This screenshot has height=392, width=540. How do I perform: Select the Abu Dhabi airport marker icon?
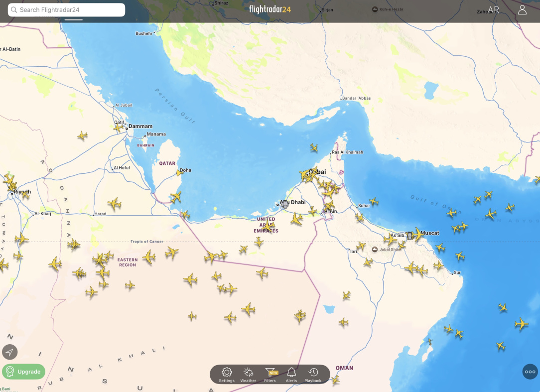tap(285, 205)
